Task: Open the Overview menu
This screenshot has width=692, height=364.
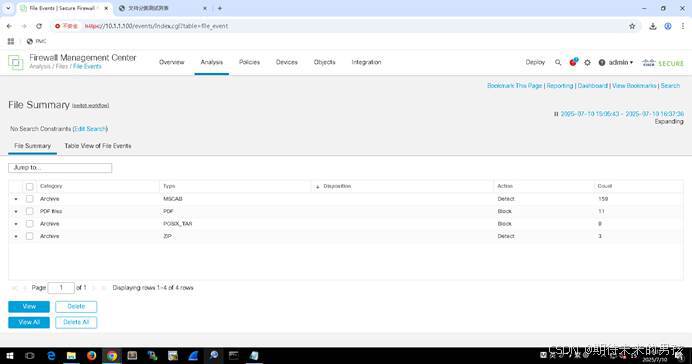Action: pos(172,62)
